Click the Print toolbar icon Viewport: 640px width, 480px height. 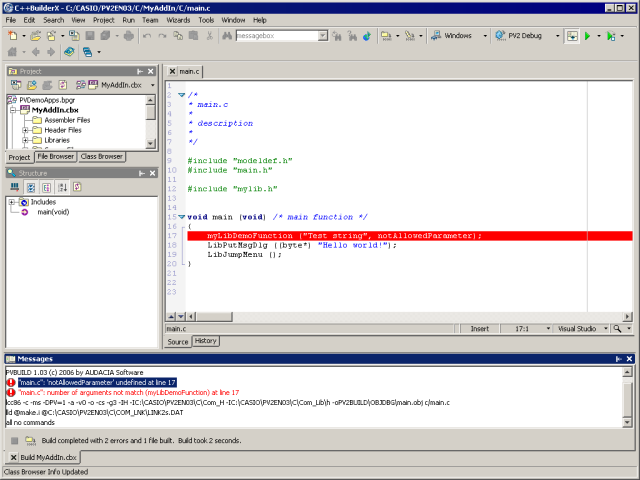(x=129, y=36)
